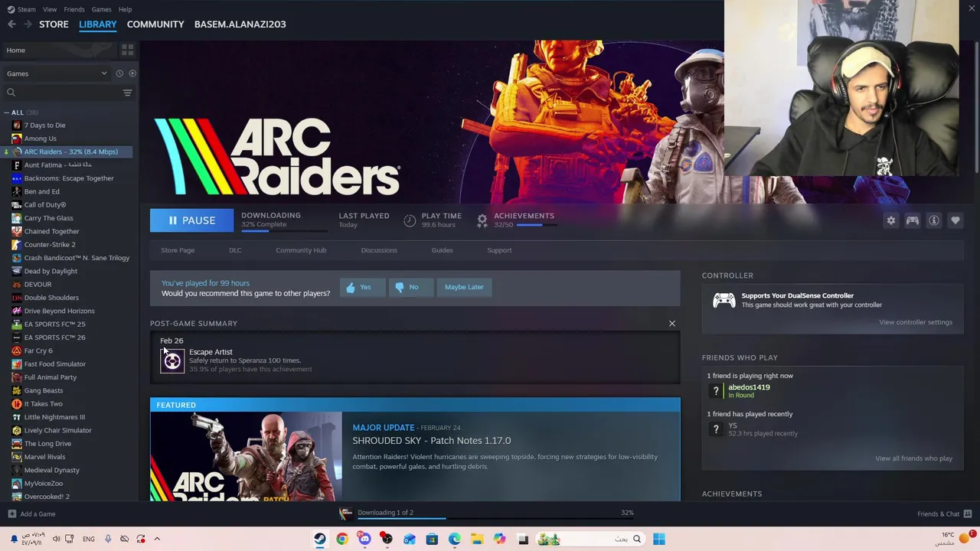The height and width of the screenshot is (551, 980).
Task: Open Escape Artist achievement icon
Action: point(172,360)
